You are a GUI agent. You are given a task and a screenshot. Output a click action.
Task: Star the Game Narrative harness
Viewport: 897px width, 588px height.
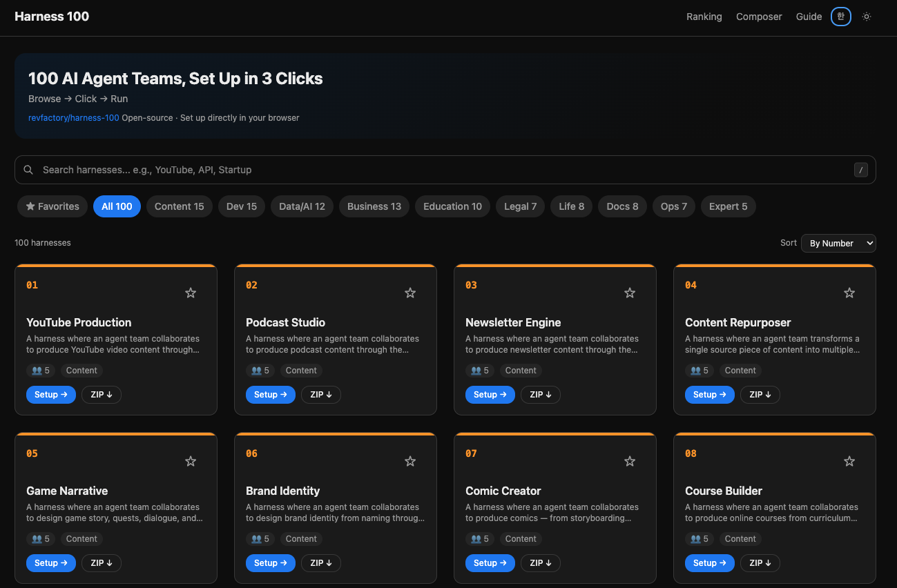click(x=191, y=461)
